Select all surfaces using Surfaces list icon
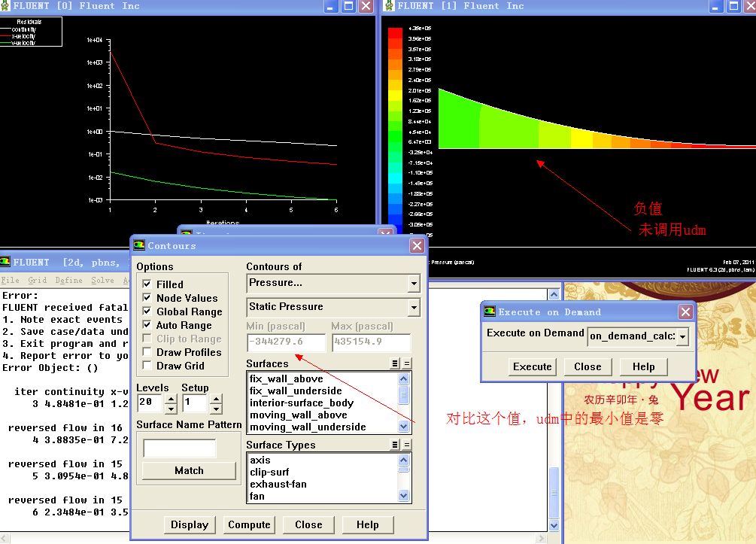The image size is (756, 544). click(395, 363)
